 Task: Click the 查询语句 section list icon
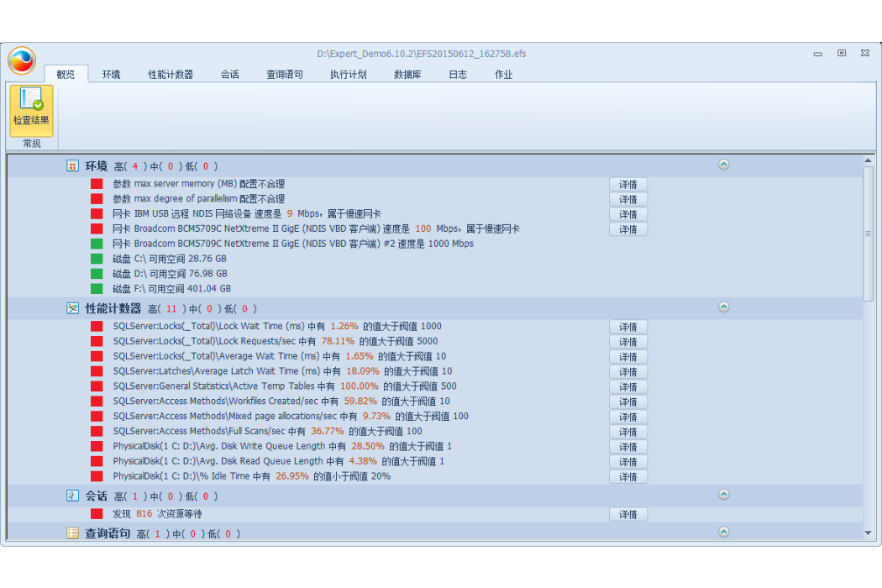coord(72,533)
